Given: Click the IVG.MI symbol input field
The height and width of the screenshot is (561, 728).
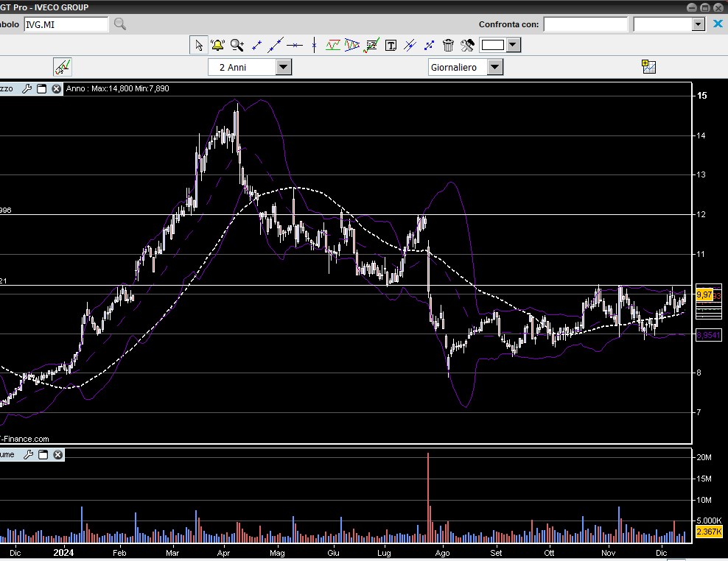Looking at the screenshot, I should [x=66, y=24].
